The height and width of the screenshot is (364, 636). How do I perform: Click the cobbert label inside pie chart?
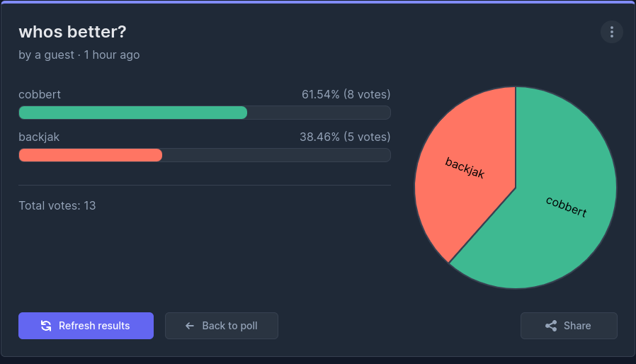tap(566, 207)
